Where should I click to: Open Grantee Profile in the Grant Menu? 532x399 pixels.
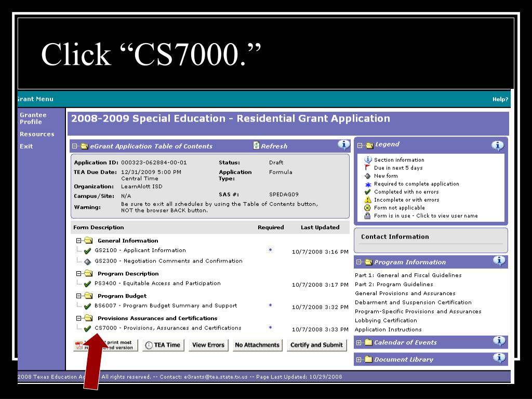pyautogui.click(x=33, y=118)
